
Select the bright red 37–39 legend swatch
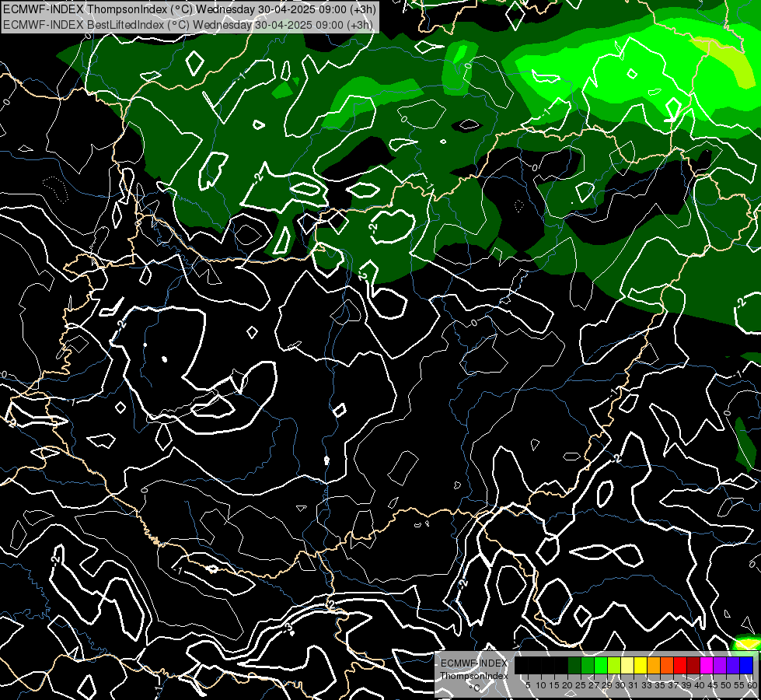680,665
